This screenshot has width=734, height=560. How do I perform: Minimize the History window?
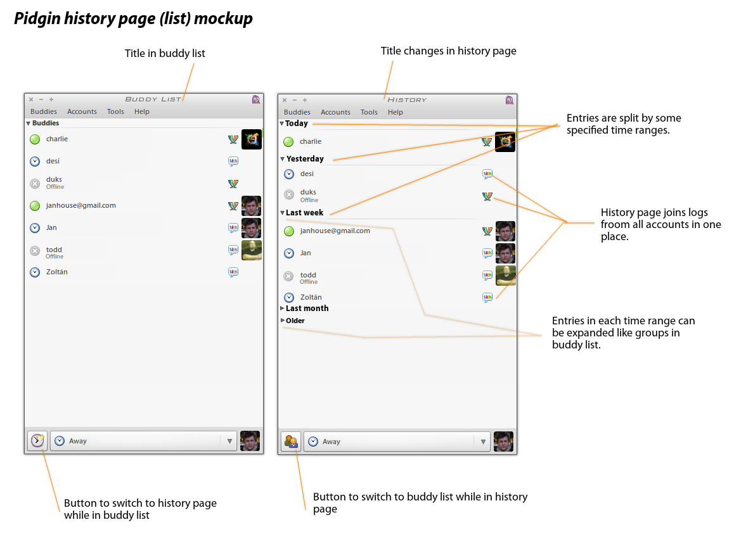click(x=295, y=100)
